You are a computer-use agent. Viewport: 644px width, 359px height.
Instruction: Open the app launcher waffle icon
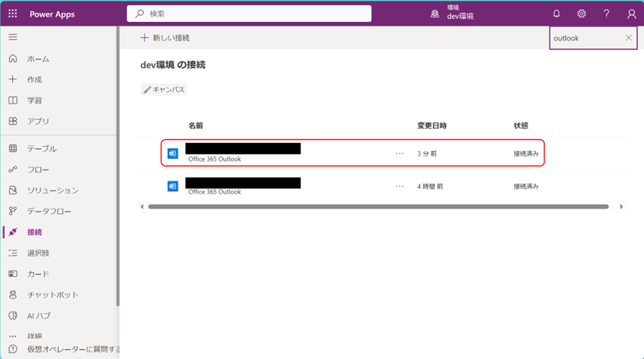point(13,14)
